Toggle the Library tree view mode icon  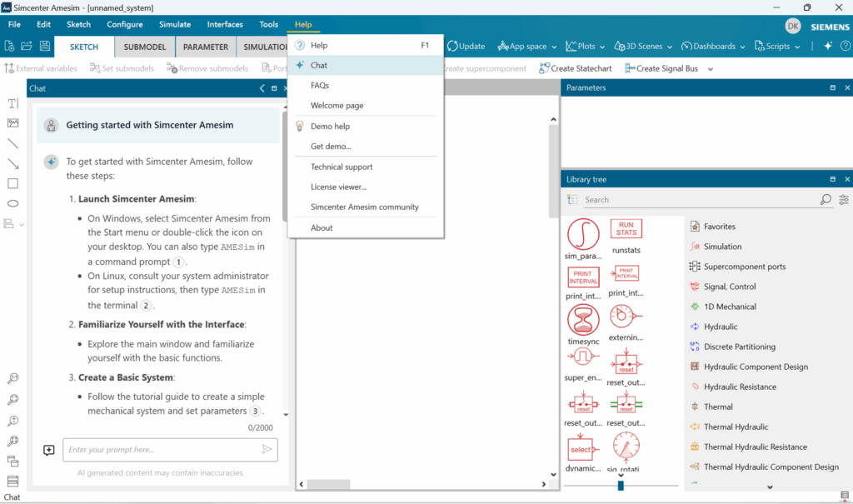click(572, 200)
